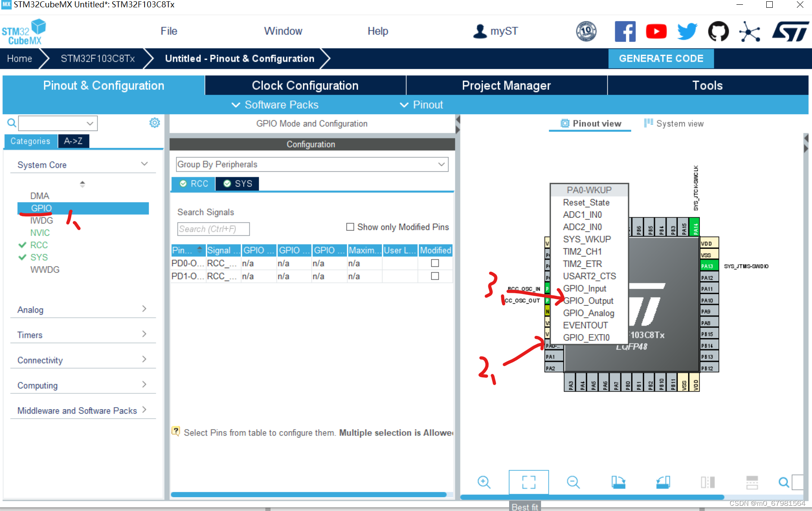The image size is (812, 511).
Task: Switch to A->Z sorting tab
Action: point(73,141)
